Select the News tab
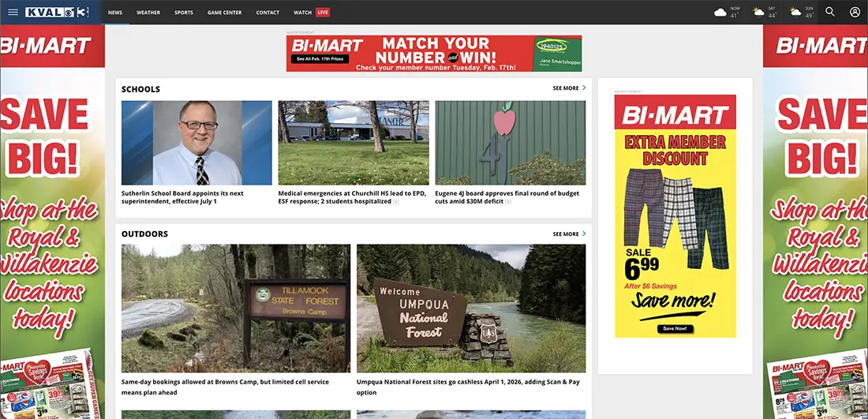The width and height of the screenshot is (868, 419). (x=115, y=12)
